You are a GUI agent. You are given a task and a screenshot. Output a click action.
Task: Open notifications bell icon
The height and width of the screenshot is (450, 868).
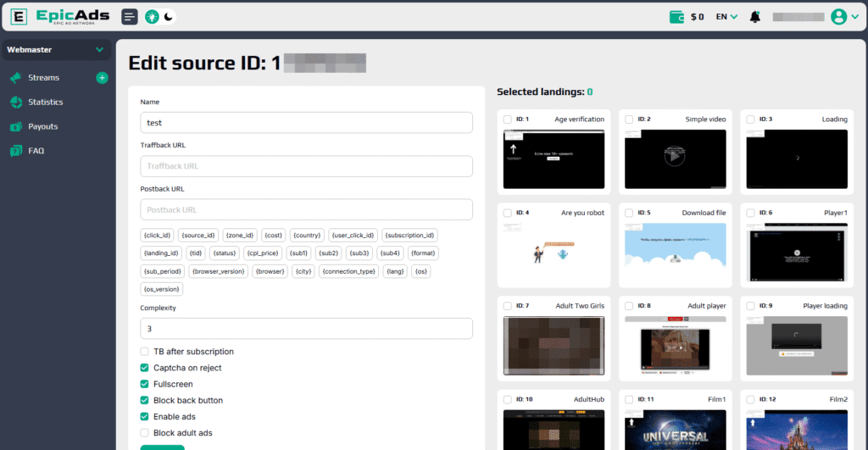click(755, 16)
